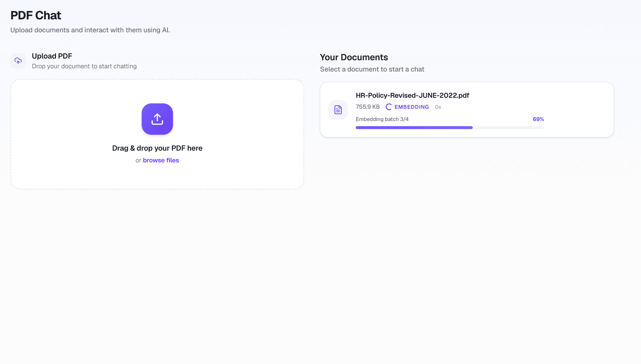Click the 755.9 KB file size

(368, 107)
